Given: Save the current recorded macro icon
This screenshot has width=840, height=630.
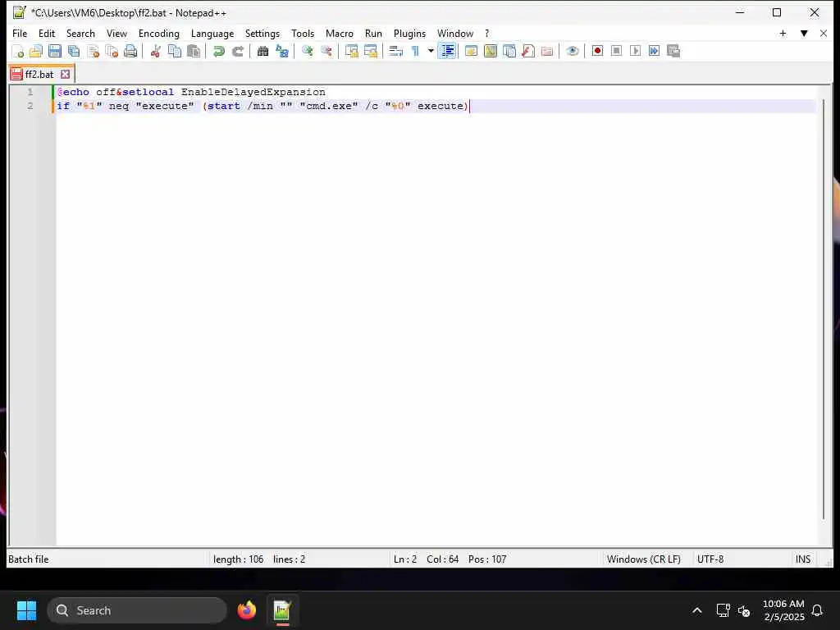Looking at the screenshot, I should (673, 51).
